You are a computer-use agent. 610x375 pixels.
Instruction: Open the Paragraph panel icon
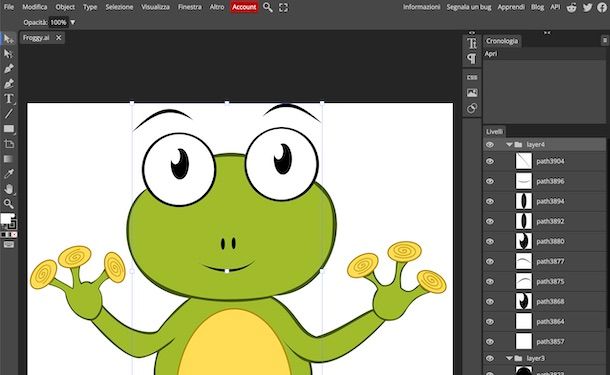472,59
